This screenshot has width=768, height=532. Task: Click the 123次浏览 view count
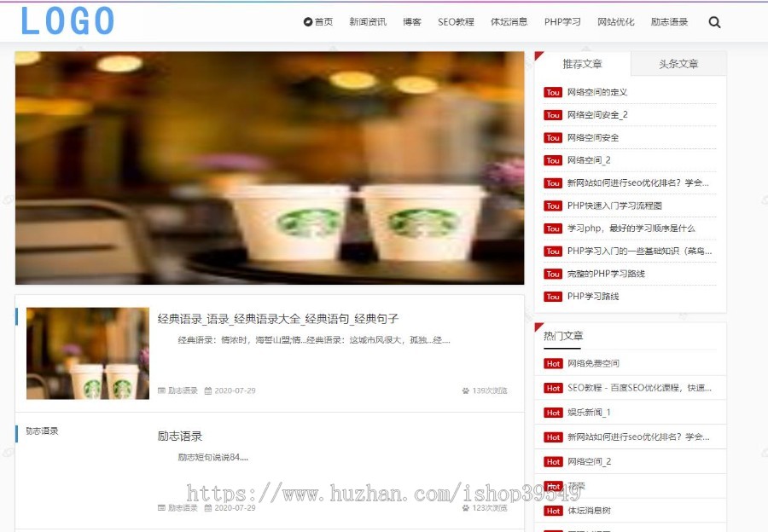[x=490, y=508]
